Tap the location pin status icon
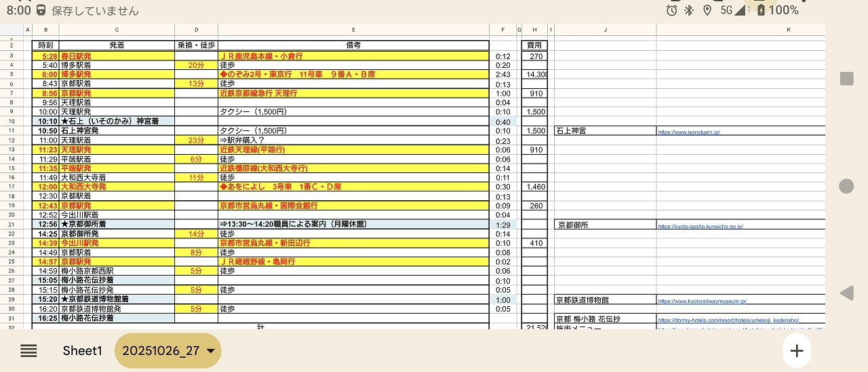This screenshot has height=372, width=868. (707, 10)
